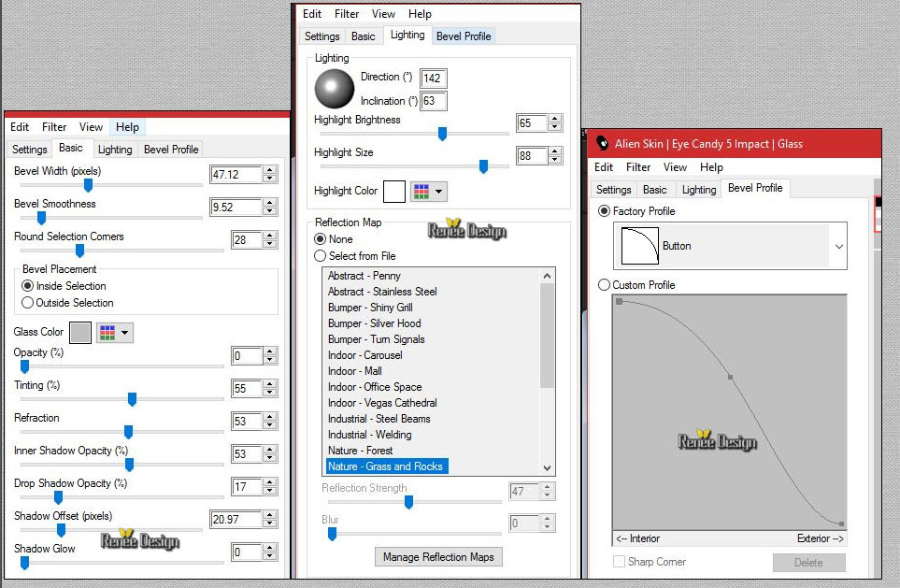This screenshot has height=588, width=900.
Task: Select None for Reflection Map
Action: click(321, 239)
